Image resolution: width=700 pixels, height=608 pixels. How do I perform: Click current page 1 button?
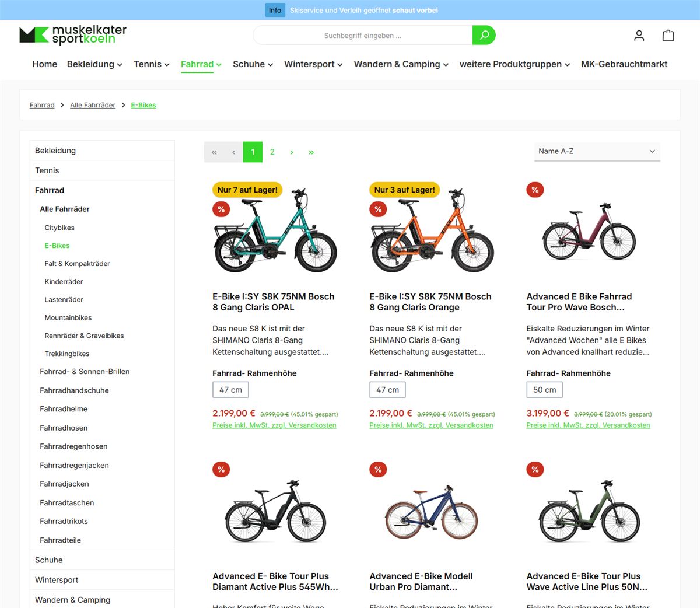click(x=253, y=152)
